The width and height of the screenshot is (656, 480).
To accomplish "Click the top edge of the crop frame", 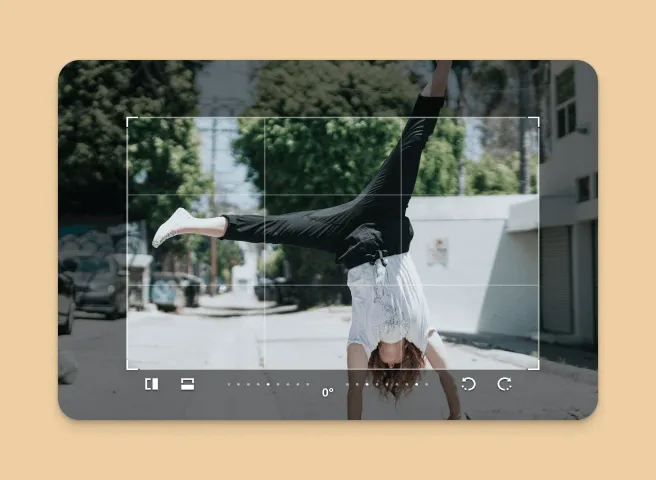I will tap(333, 118).
